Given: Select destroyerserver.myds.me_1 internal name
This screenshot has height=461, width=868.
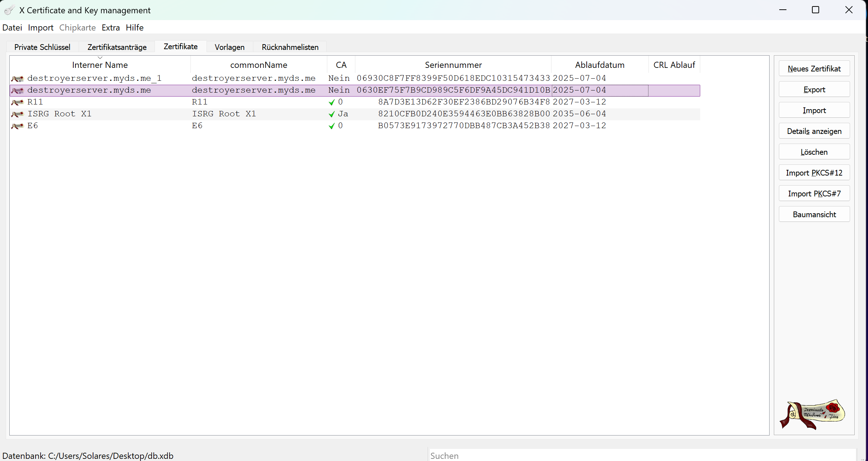Looking at the screenshot, I should pyautogui.click(x=94, y=78).
